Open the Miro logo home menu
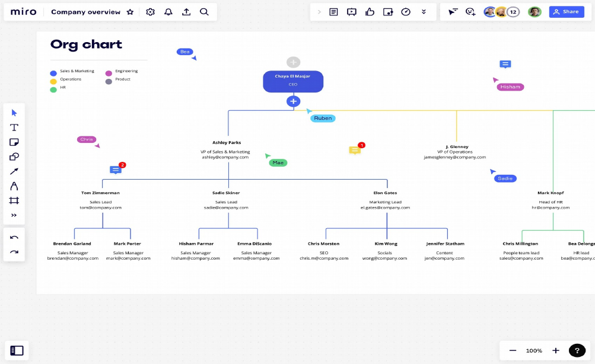The height and width of the screenshot is (364, 595). 24,12
